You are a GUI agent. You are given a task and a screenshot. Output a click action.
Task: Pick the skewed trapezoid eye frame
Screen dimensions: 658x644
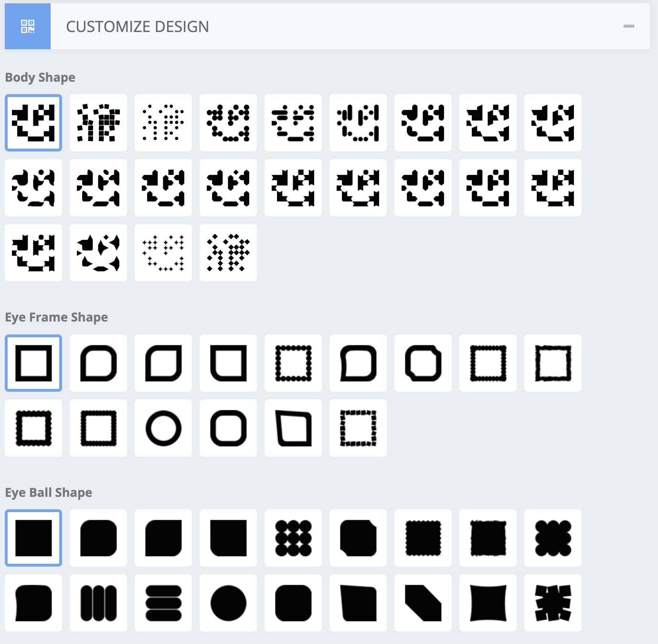[293, 428]
